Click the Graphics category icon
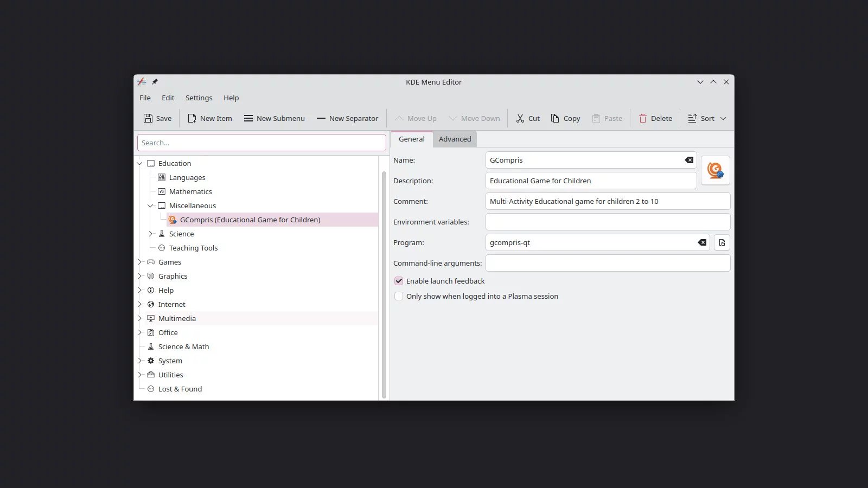This screenshot has height=488, width=868. pyautogui.click(x=151, y=276)
